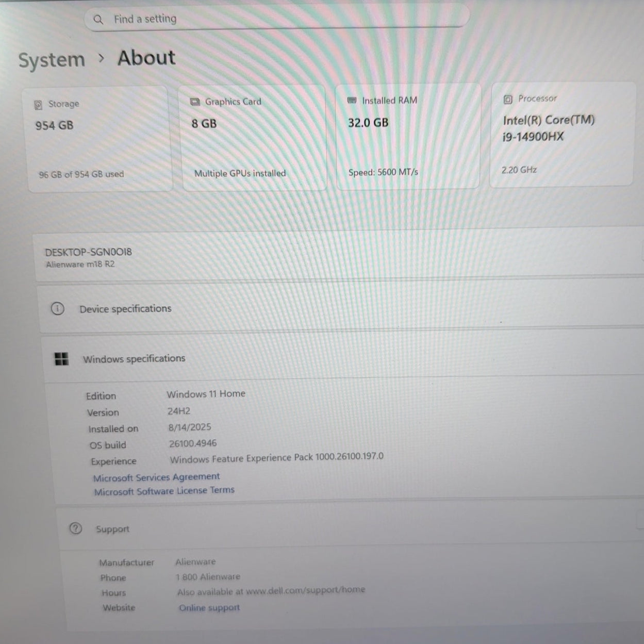Screen dimensions: 644x644
Task: Open the Processor card
Action: pos(562,134)
